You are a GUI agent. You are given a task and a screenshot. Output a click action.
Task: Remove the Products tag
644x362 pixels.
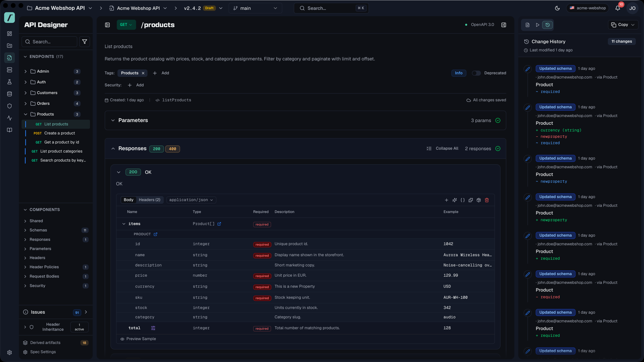pos(143,73)
